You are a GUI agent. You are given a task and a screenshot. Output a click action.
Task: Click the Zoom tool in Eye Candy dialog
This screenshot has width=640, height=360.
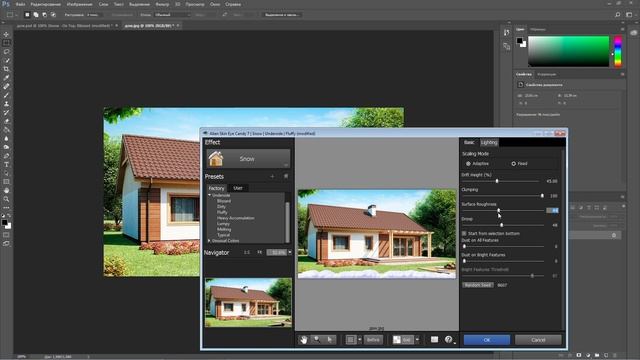316,340
